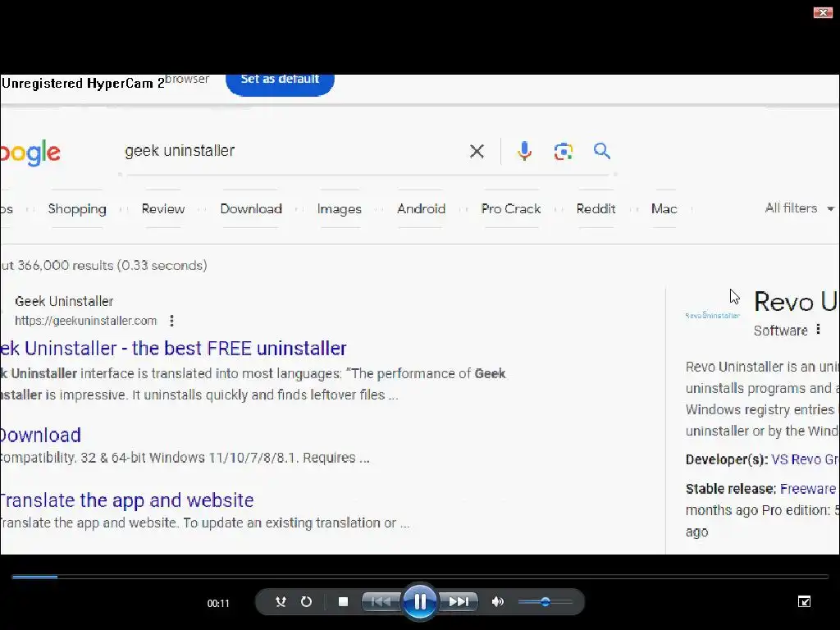
Task: Select the Pro Crack filter tab
Action: click(510, 208)
